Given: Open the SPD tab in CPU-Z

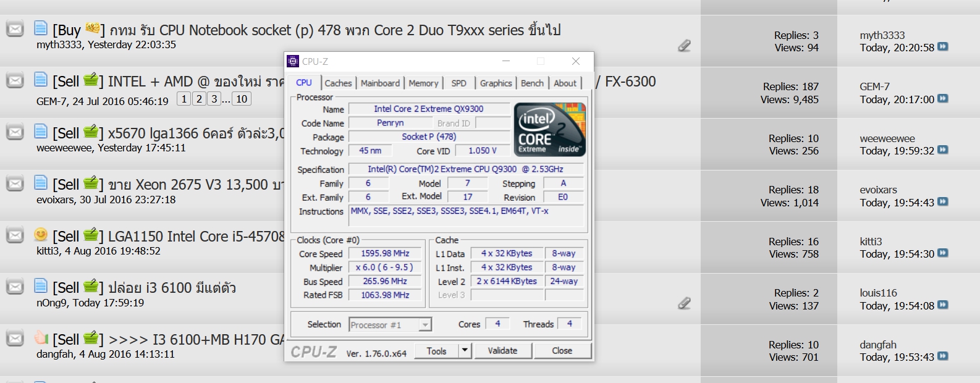Looking at the screenshot, I should pos(458,83).
